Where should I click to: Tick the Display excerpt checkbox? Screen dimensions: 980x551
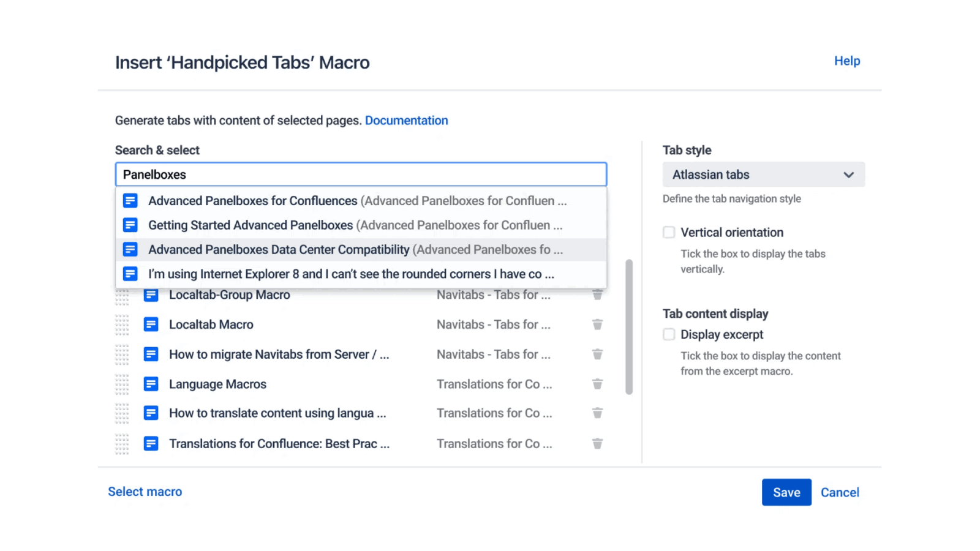668,334
